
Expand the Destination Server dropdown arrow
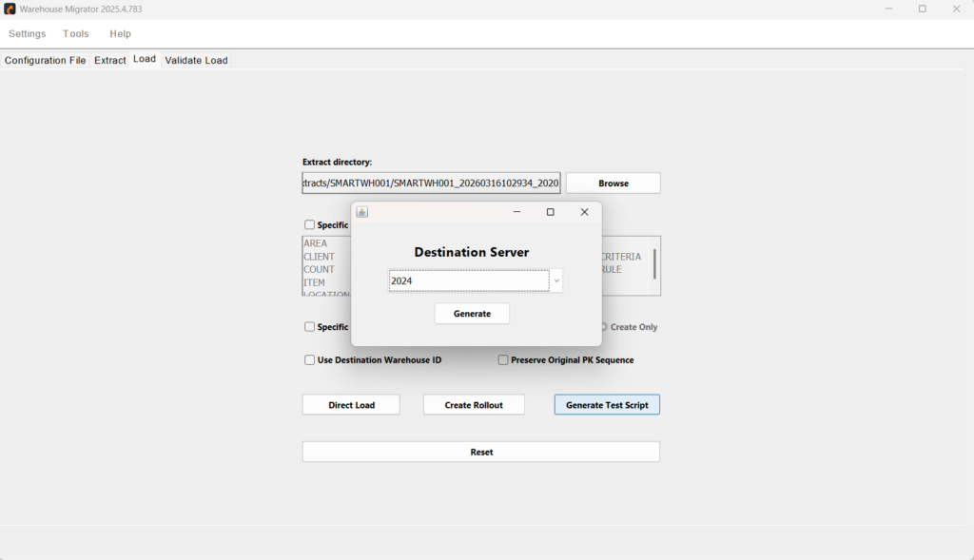click(x=556, y=280)
